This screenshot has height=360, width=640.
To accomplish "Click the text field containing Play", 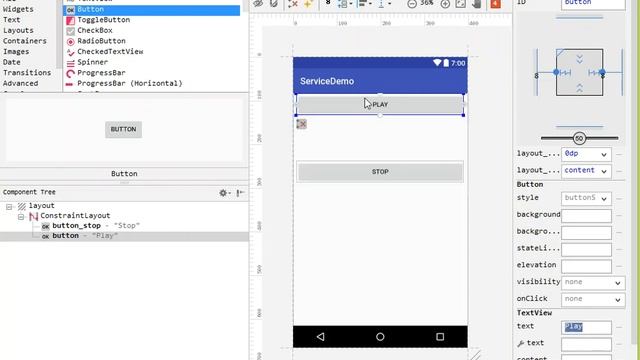I will coord(586,327).
